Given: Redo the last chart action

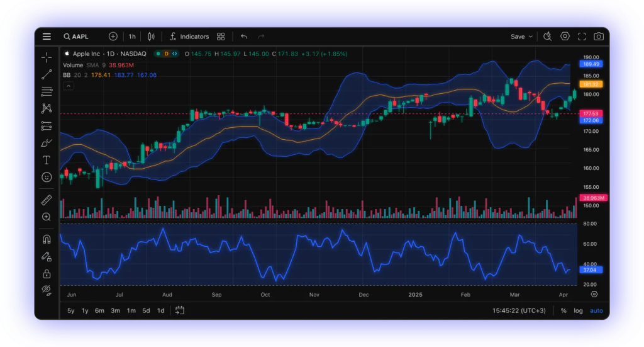Looking at the screenshot, I should click(x=261, y=37).
